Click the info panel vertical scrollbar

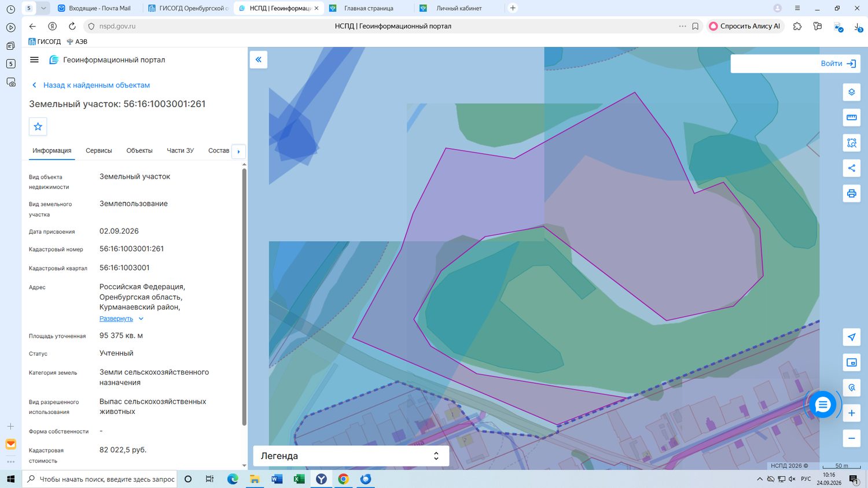pos(244,297)
